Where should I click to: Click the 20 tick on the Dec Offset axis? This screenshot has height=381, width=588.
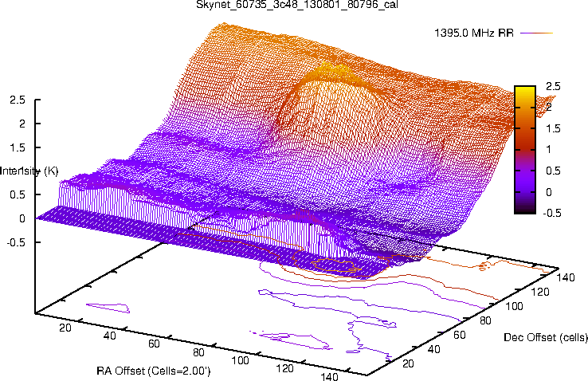[408, 363]
